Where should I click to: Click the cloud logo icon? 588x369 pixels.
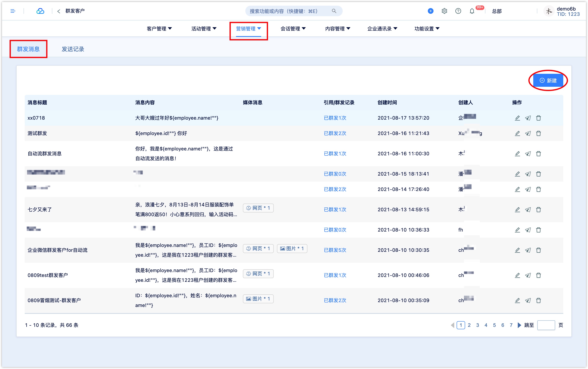click(40, 11)
